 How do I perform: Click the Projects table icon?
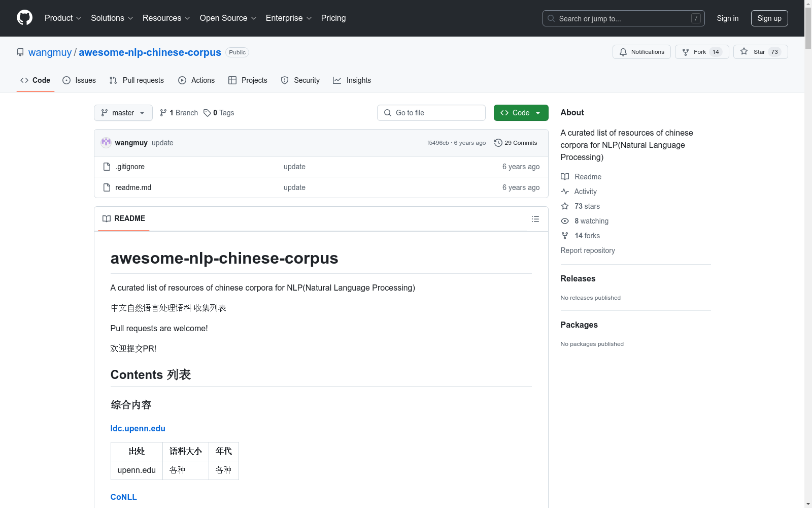tap(232, 80)
